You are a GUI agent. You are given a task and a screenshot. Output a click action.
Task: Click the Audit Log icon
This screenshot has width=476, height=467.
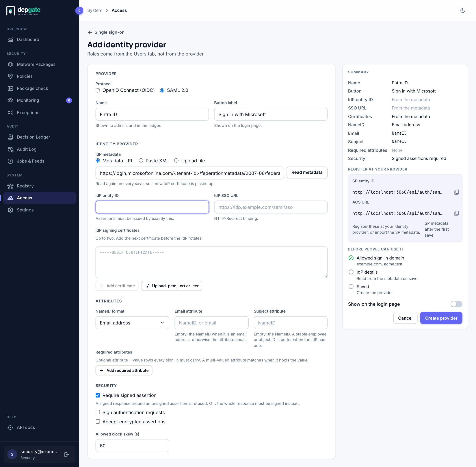coord(10,149)
